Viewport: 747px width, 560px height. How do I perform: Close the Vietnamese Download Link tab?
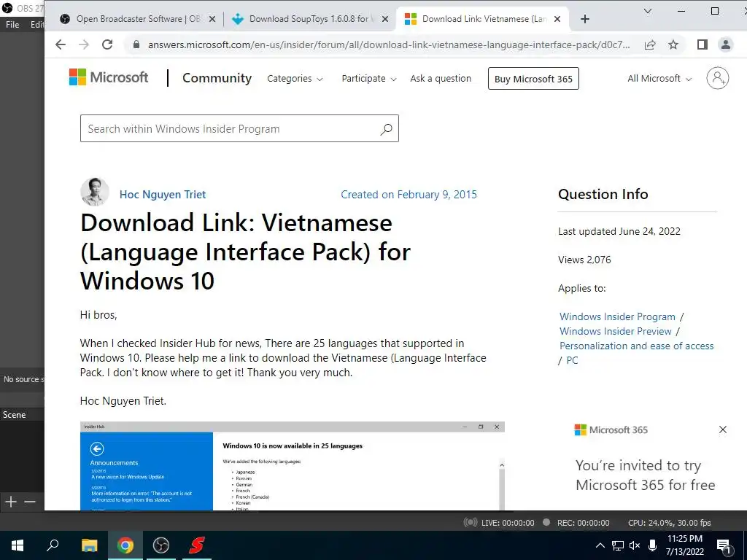pyautogui.click(x=557, y=19)
